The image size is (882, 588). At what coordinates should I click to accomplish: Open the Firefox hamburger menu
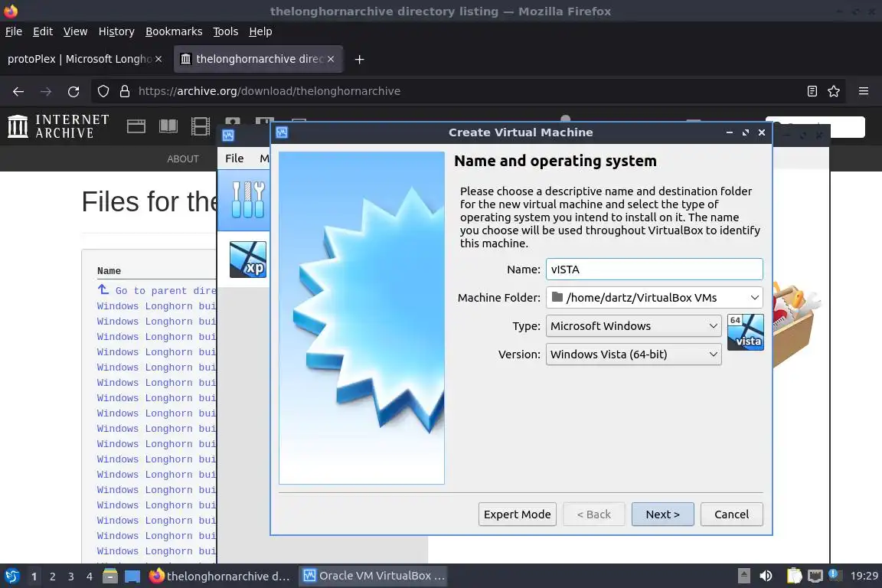tap(864, 91)
